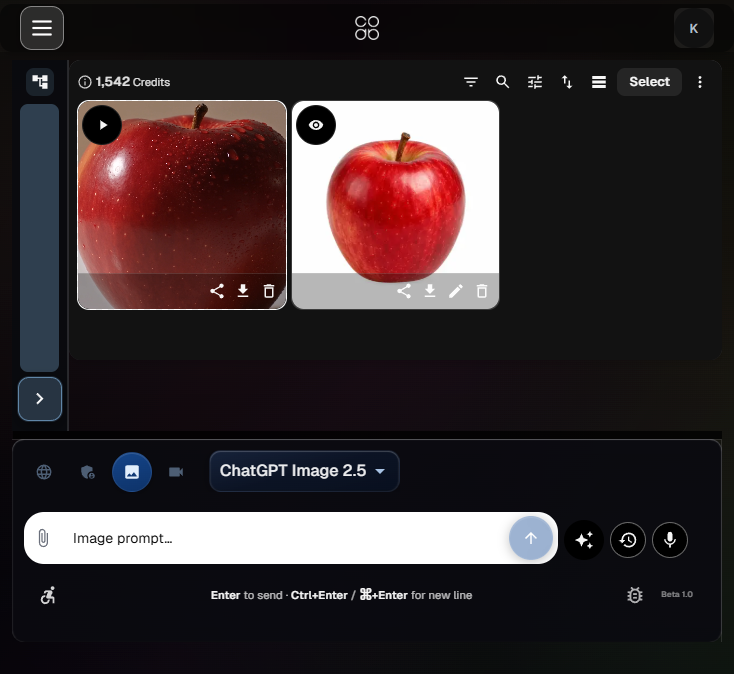This screenshot has width=734, height=674.
Task: Click the search magnifier icon
Action: coord(502,82)
